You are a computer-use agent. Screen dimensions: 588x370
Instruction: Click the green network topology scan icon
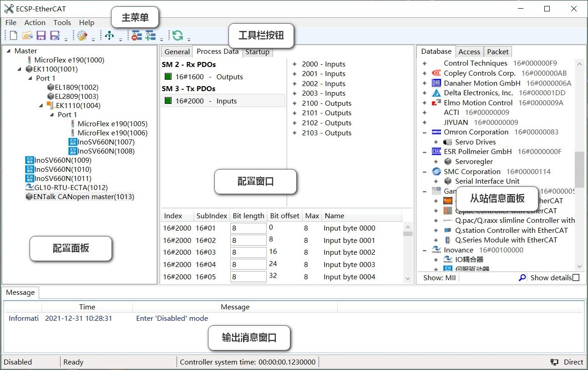(110, 36)
